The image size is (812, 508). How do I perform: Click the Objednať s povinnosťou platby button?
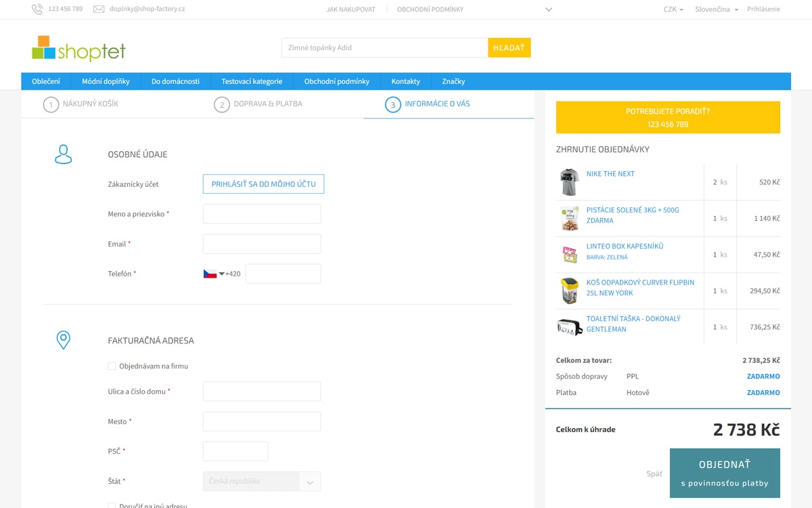pyautogui.click(x=725, y=473)
